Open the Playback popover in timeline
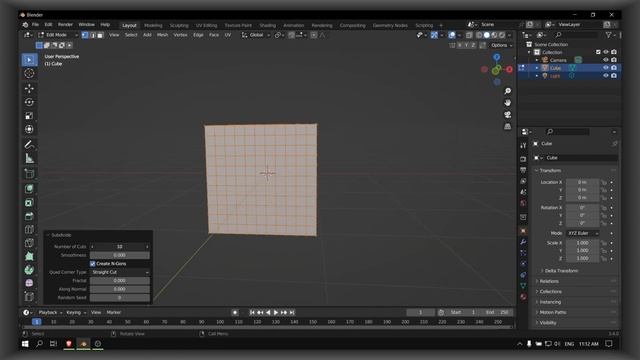Viewport: 640px width, 360px height. tap(50, 313)
